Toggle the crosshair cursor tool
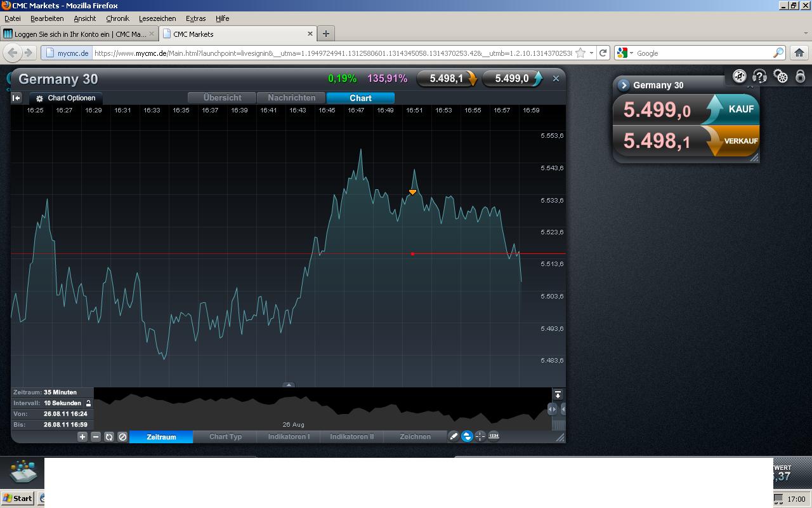 (x=480, y=436)
